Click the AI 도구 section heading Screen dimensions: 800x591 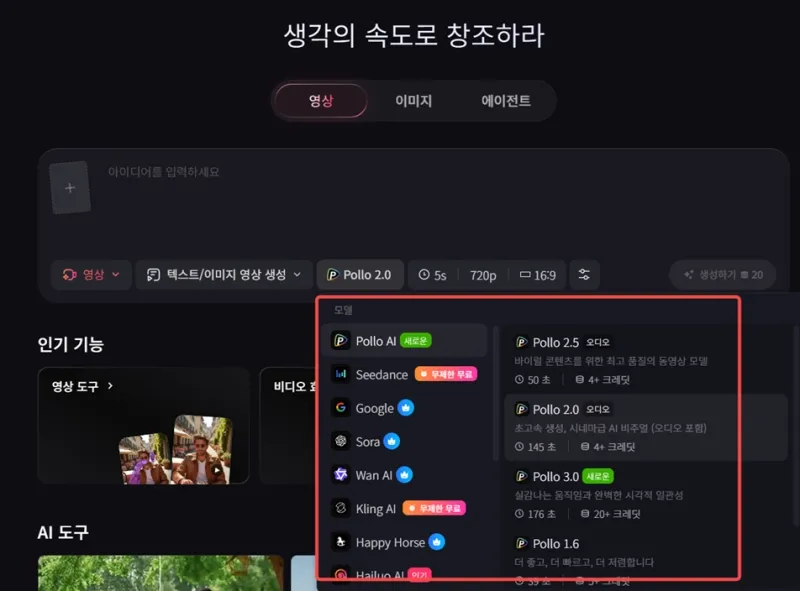coord(63,532)
